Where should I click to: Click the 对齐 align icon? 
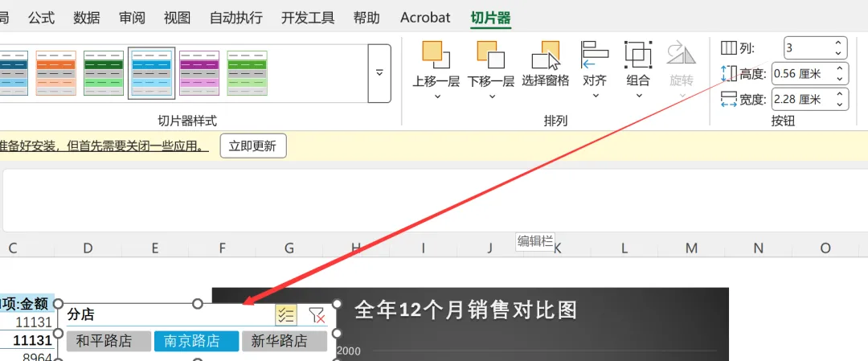pyautogui.click(x=595, y=55)
